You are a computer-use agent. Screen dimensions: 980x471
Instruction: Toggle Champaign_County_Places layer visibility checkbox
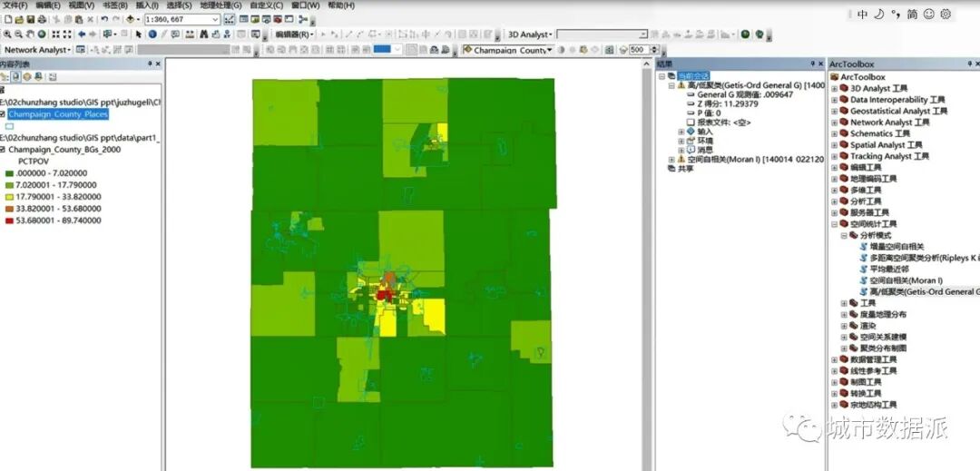(4, 114)
